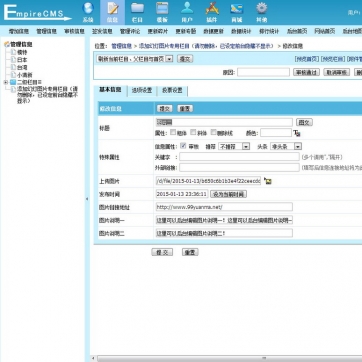362x362 pixels.
Task: Uncheck the 审核 (approved) checkbox
Action: click(x=183, y=146)
